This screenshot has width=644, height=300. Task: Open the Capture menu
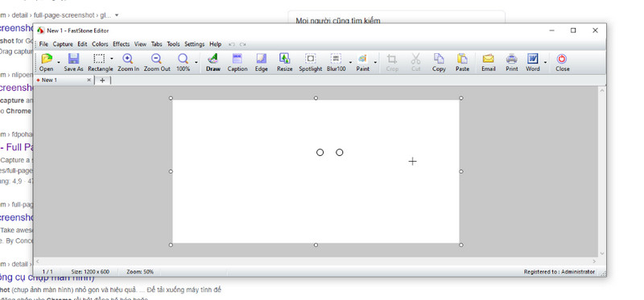click(63, 44)
